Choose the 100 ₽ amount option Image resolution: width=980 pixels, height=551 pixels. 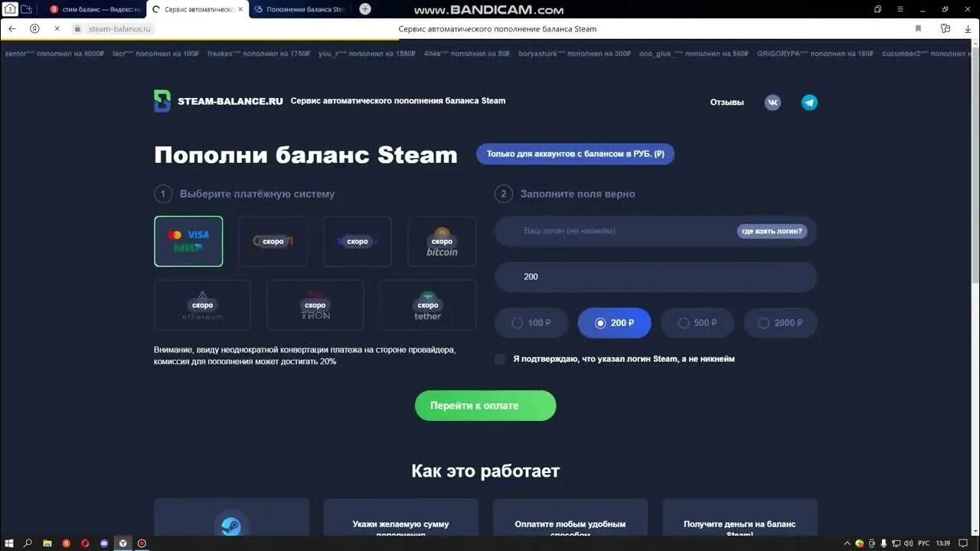(531, 323)
